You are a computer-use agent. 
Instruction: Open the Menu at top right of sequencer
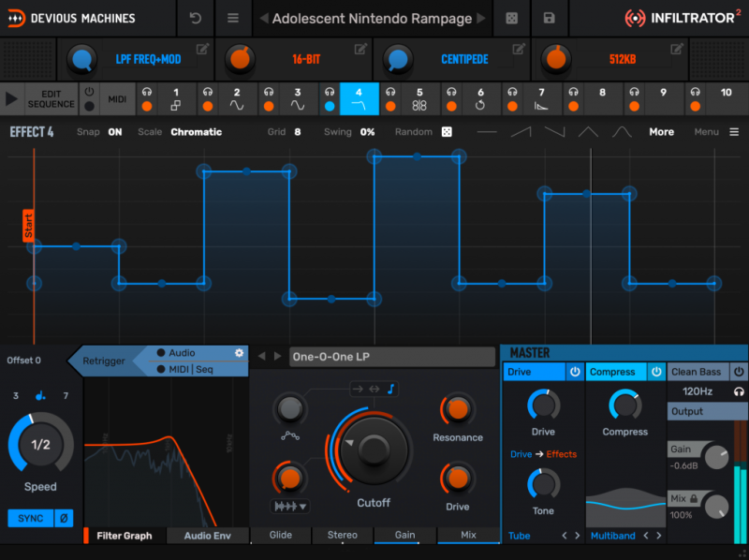point(707,132)
